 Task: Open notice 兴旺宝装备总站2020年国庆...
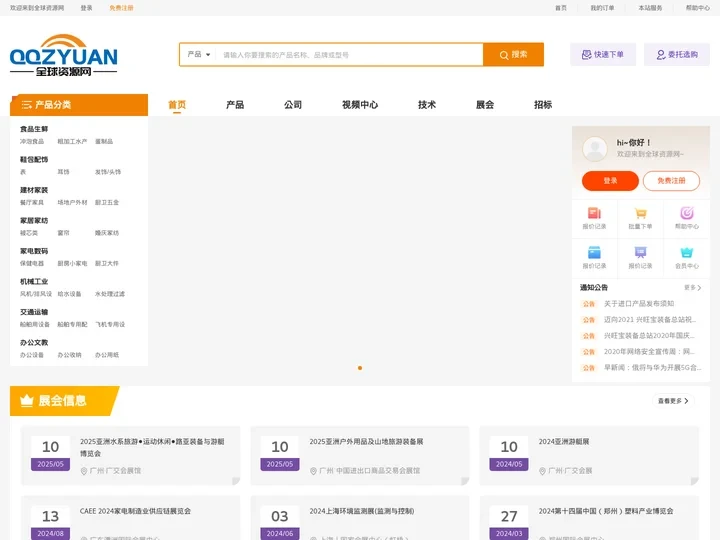pos(649,336)
